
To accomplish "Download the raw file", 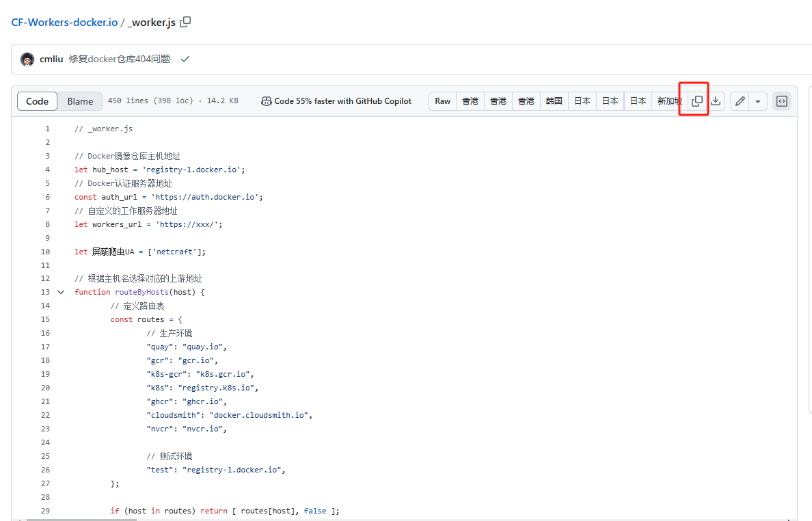I will (x=716, y=101).
